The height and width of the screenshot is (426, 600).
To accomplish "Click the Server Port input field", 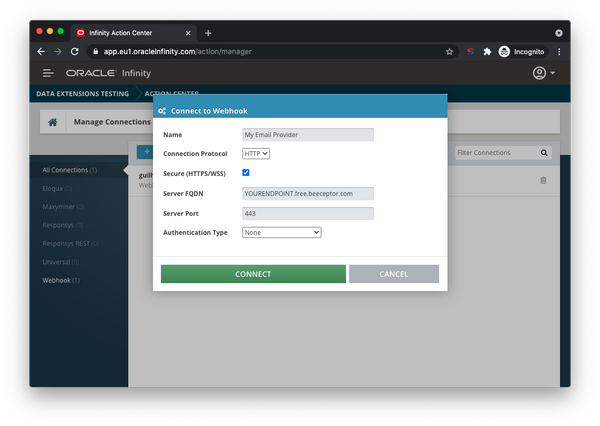I will tap(308, 214).
